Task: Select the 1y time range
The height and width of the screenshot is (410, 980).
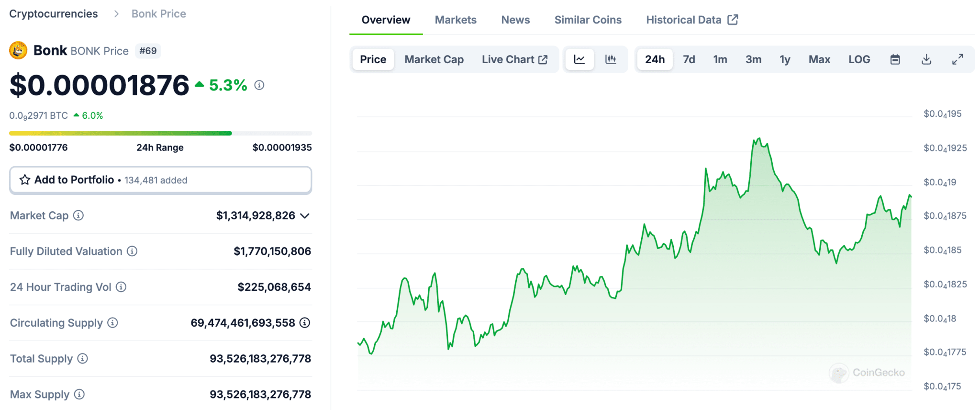Action: (x=785, y=59)
